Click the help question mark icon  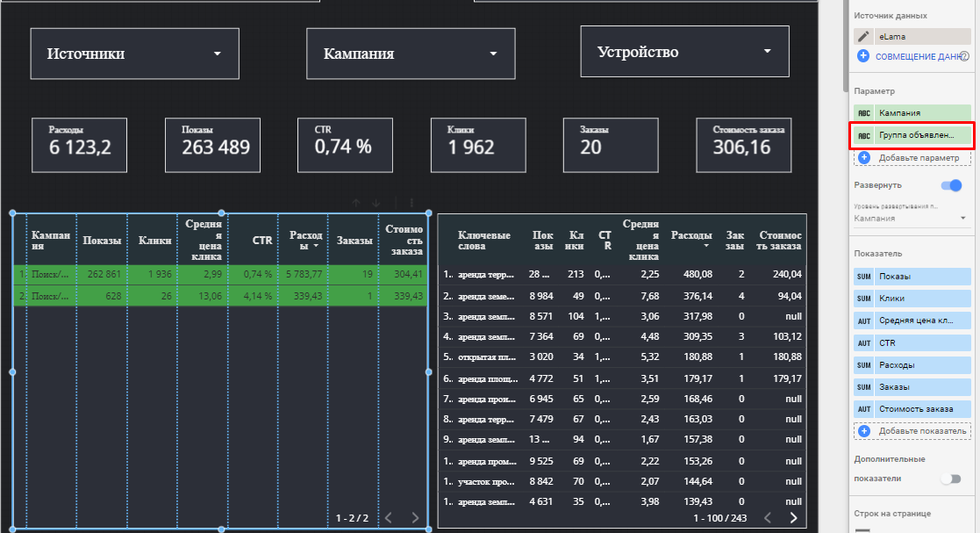click(x=964, y=56)
